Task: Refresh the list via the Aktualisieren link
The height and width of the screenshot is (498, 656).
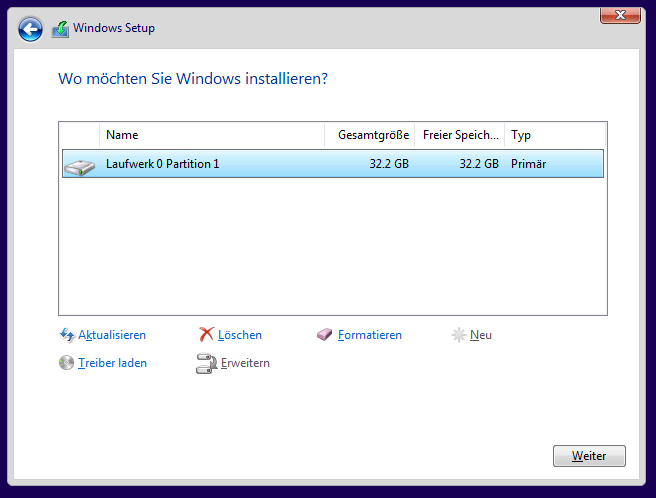Action: (112, 335)
